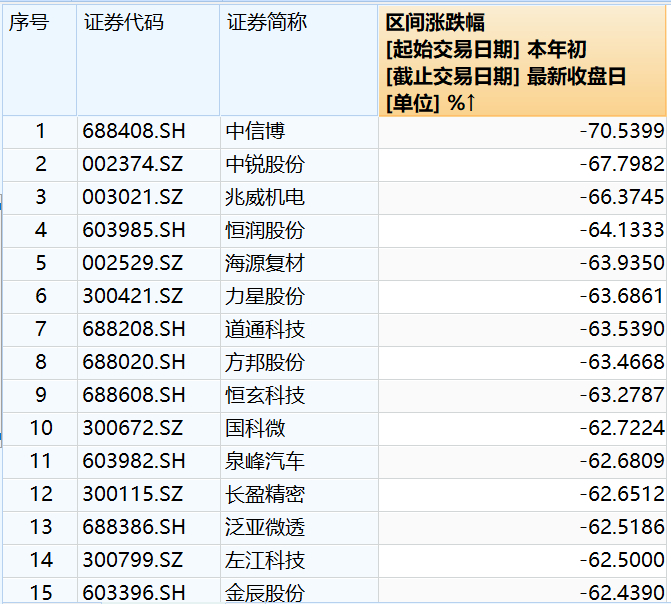Viewport: 671px width, 604px height.
Task: Select stock code 688020.SH
Action: click(x=134, y=362)
